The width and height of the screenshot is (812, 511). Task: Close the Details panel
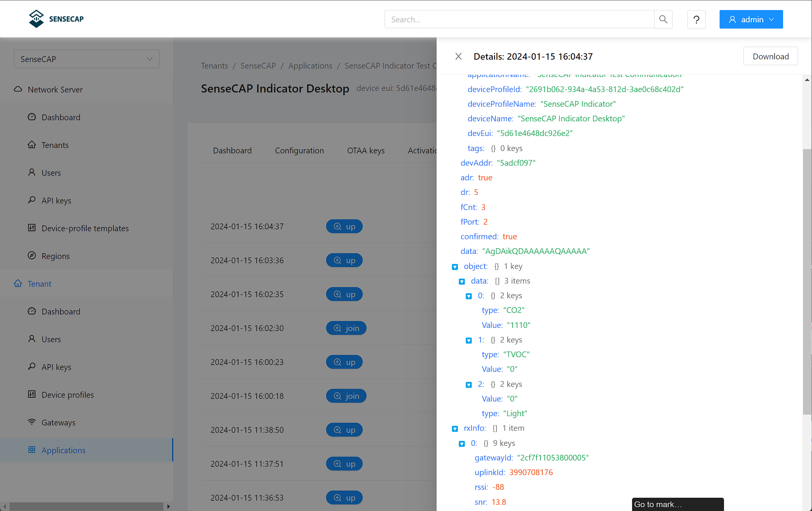click(x=458, y=56)
